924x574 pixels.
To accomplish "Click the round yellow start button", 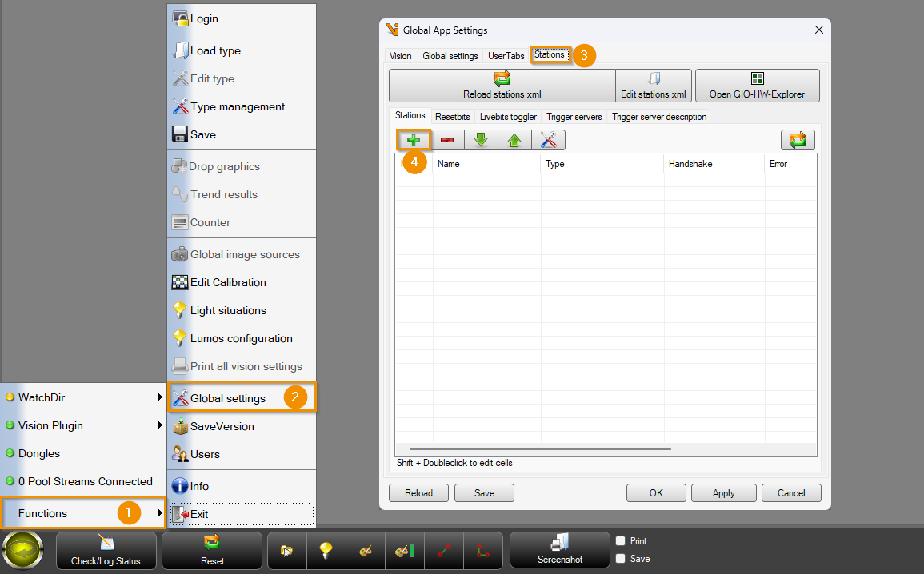I will point(22,551).
